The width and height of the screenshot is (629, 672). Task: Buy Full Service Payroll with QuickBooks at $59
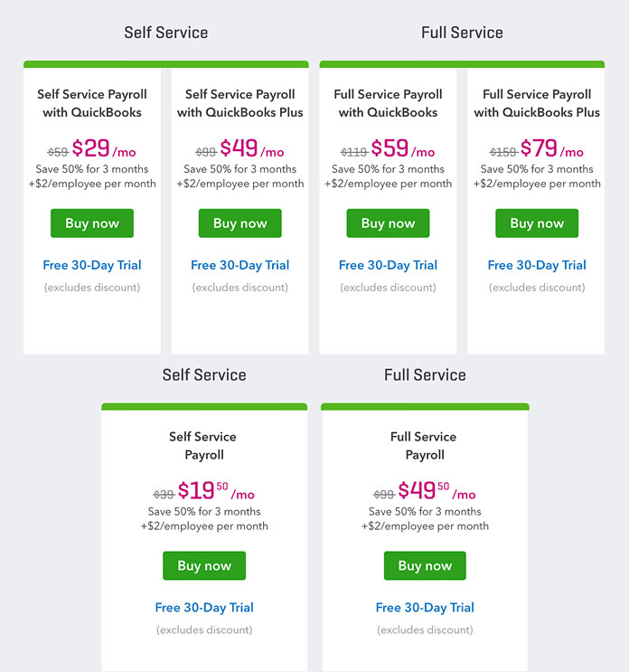pyautogui.click(x=388, y=223)
